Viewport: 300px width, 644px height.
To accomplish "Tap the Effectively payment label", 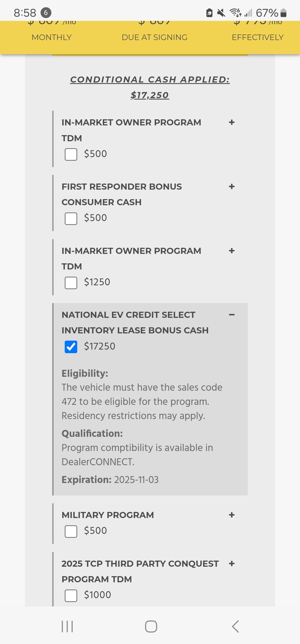I will click(257, 37).
